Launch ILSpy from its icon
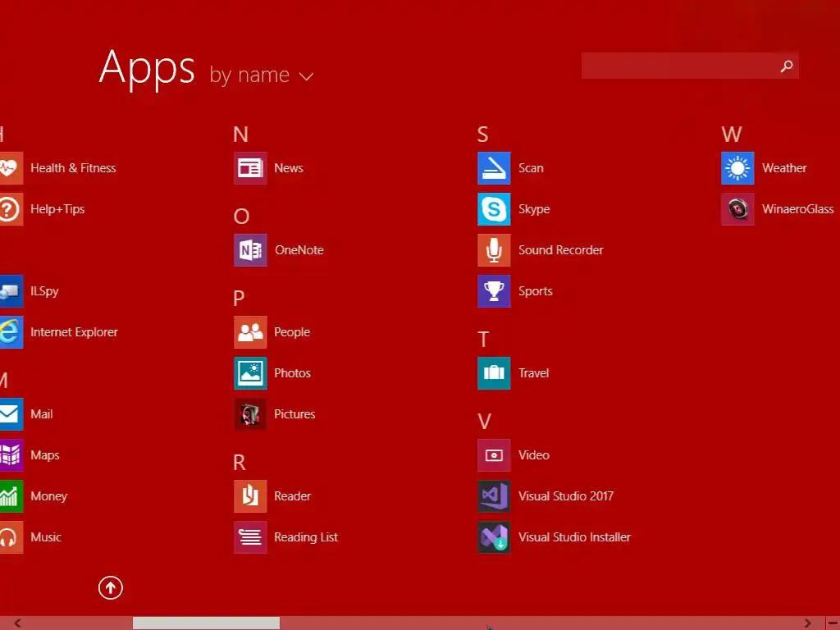Screen dimensions: 840x630 pyautogui.click(x=11, y=291)
